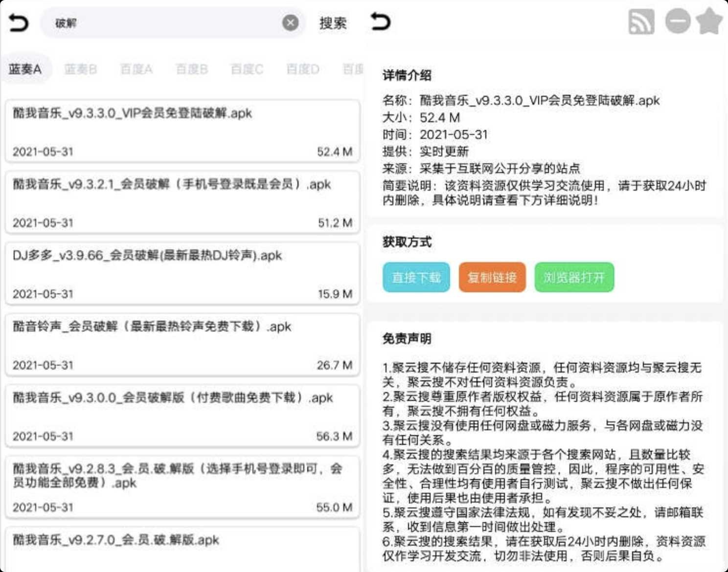Click the size value 52.4 M in details

point(440,118)
